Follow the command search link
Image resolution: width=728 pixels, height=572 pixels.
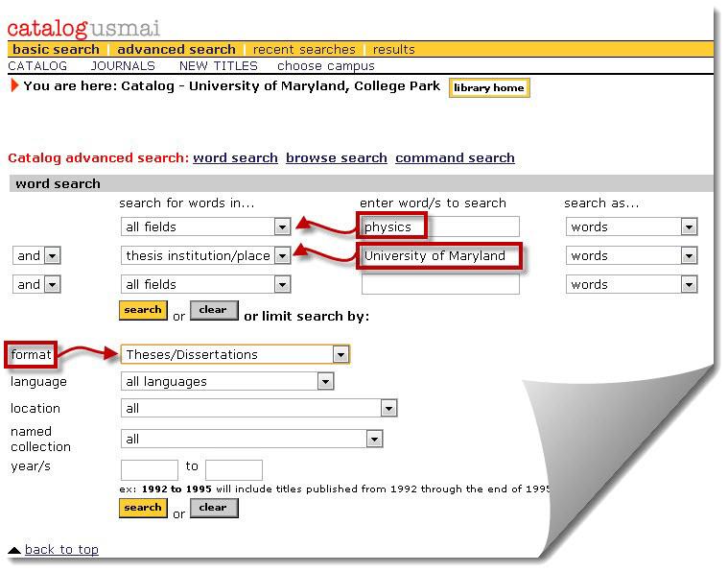(455, 158)
